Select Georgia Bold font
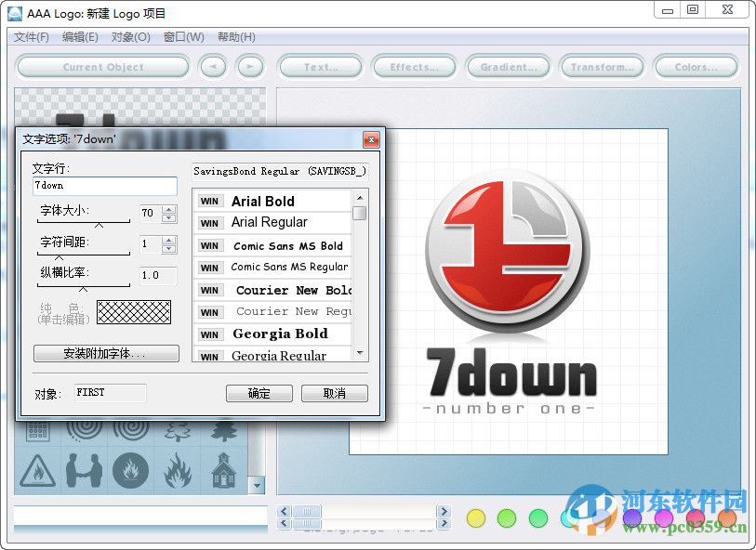756x550 pixels. (272, 334)
